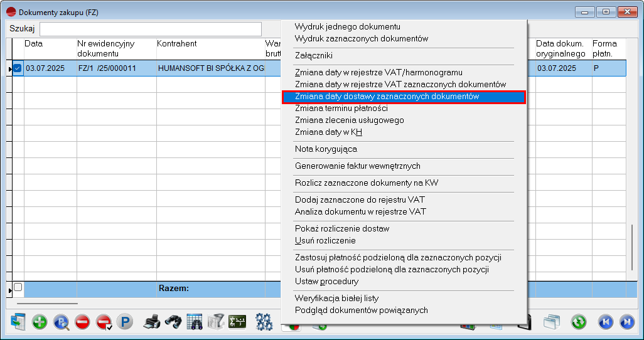Select Zmiana zlecenia usługowego
This screenshot has width=644, height=340.
pos(350,120)
